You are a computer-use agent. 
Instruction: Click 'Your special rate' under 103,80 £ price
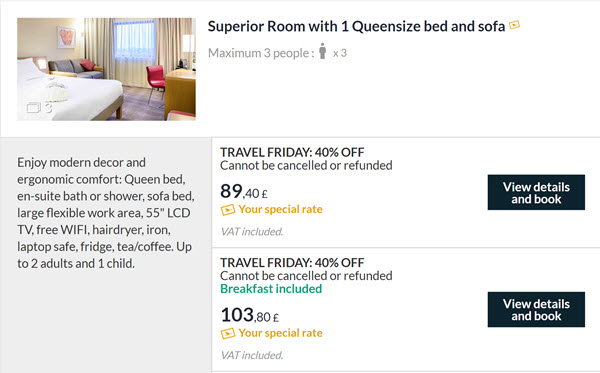pyautogui.click(x=280, y=333)
